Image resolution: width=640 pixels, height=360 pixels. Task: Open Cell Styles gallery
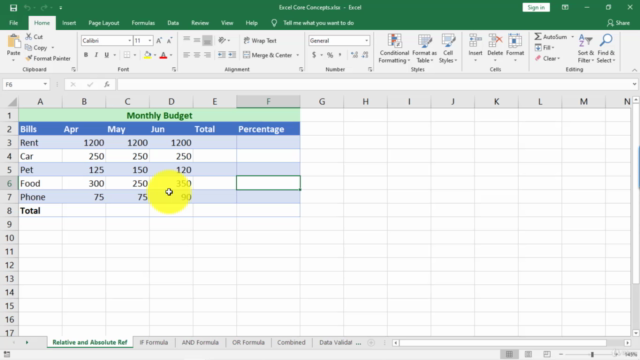pos(448,49)
